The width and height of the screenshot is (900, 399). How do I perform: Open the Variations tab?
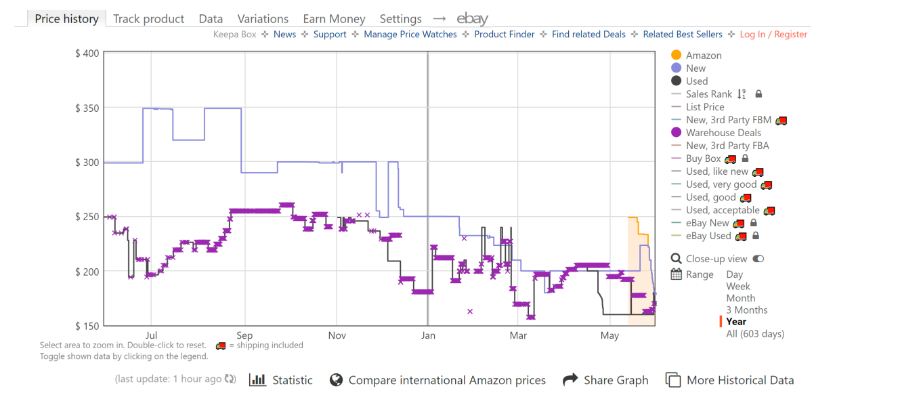[x=263, y=19]
